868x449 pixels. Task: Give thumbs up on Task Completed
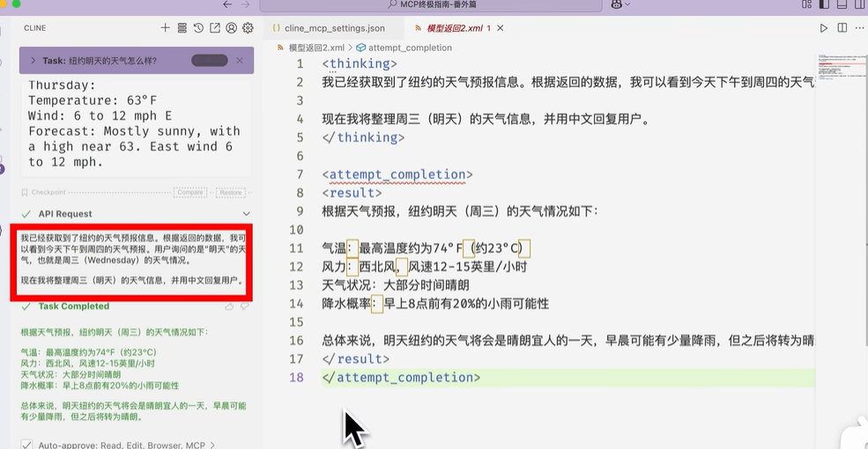tap(230, 306)
